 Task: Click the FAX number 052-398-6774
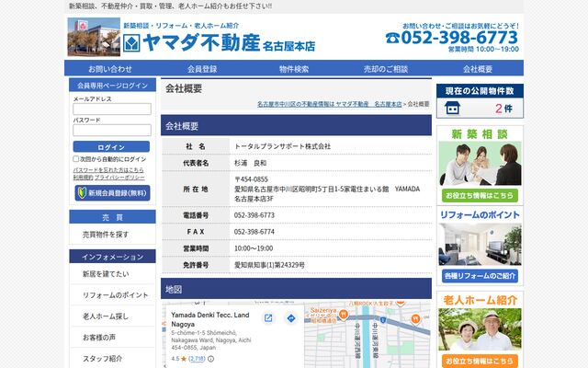pos(254,232)
